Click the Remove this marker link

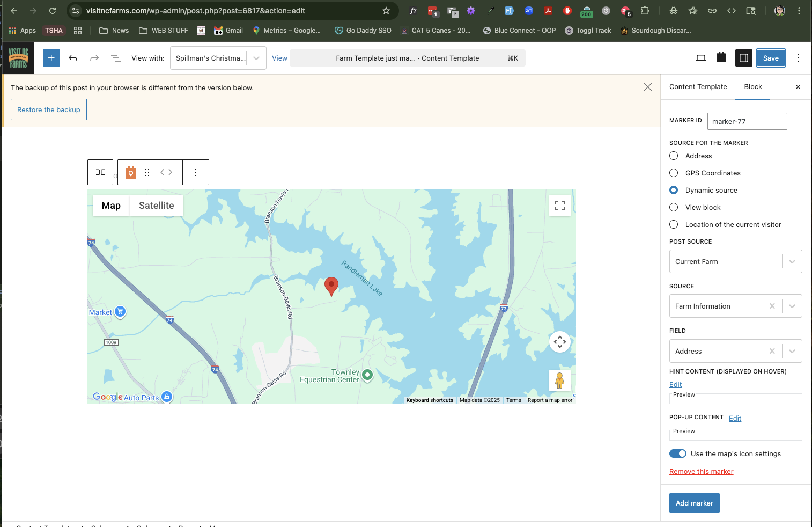click(701, 471)
